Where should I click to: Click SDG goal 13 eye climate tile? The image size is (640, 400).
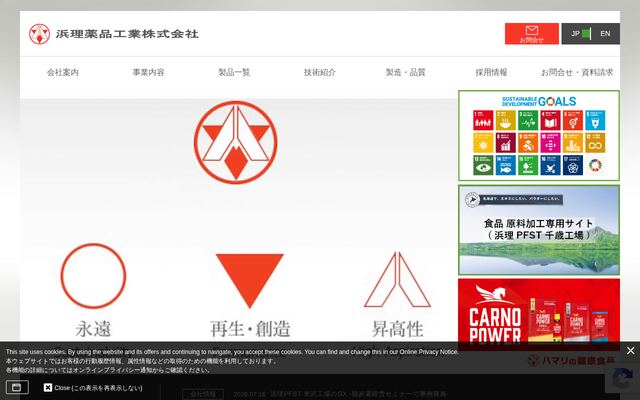(x=483, y=165)
